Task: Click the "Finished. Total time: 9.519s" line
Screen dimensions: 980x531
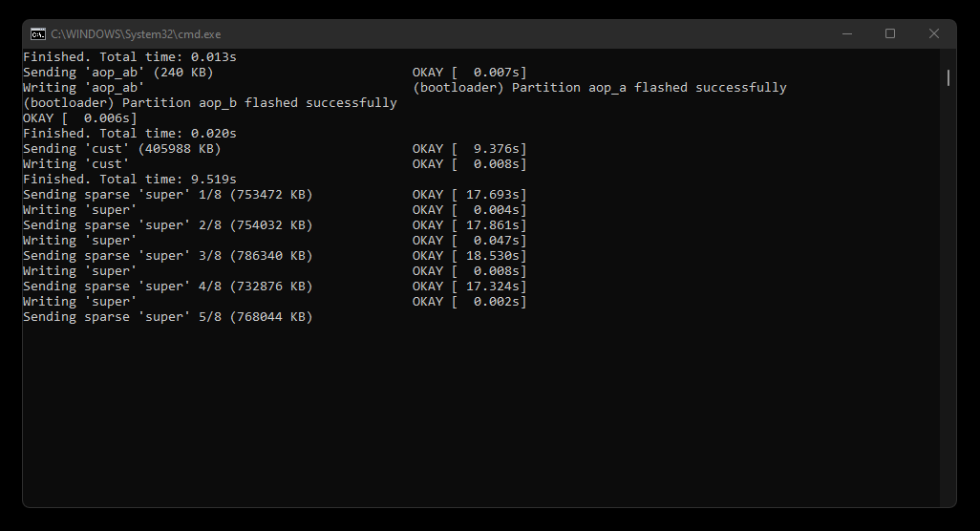Action: (x=129, y=180)
